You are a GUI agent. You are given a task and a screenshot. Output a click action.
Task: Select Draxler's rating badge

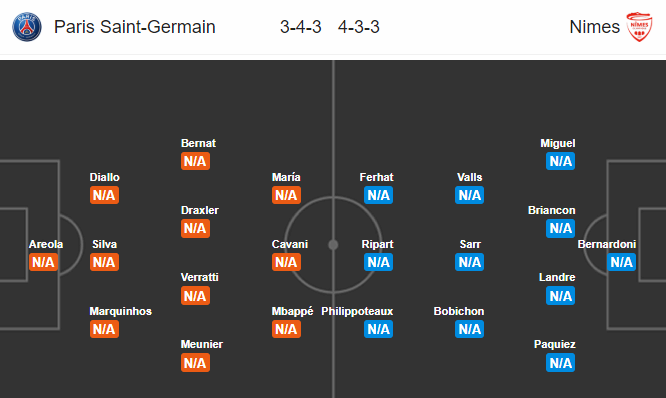[195, 229]
